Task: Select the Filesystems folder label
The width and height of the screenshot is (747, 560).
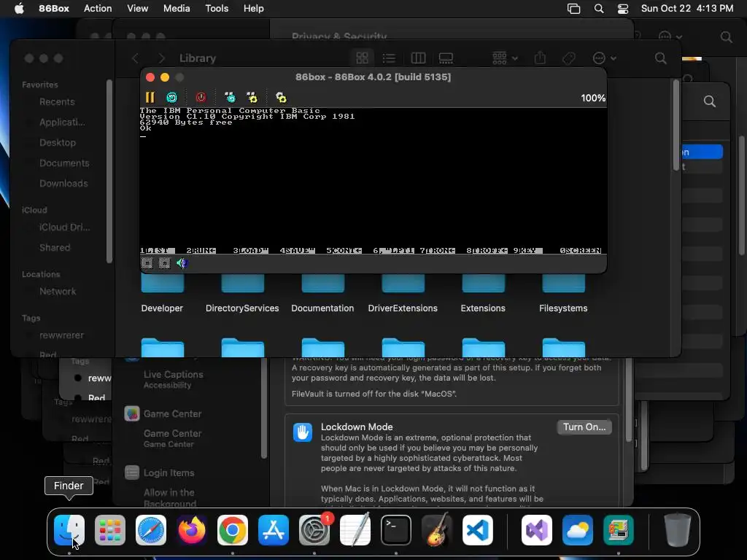Action: tap(563, 308)
